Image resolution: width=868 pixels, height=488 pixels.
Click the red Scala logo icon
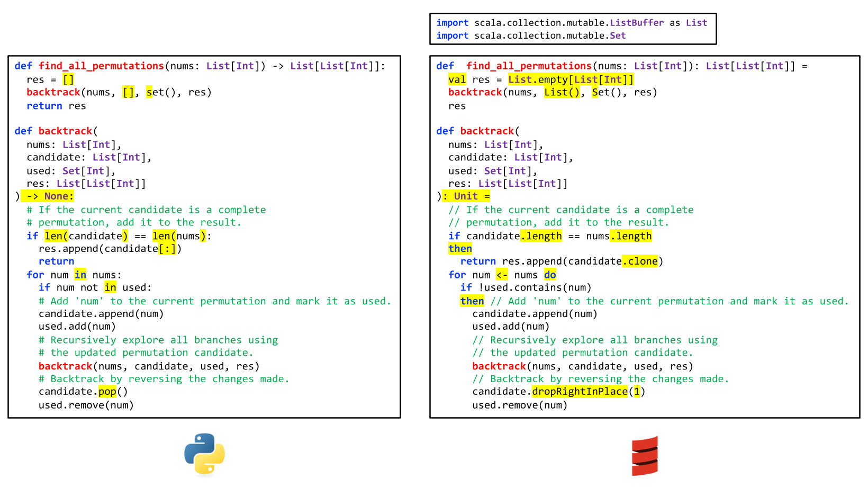pos(645,456)
